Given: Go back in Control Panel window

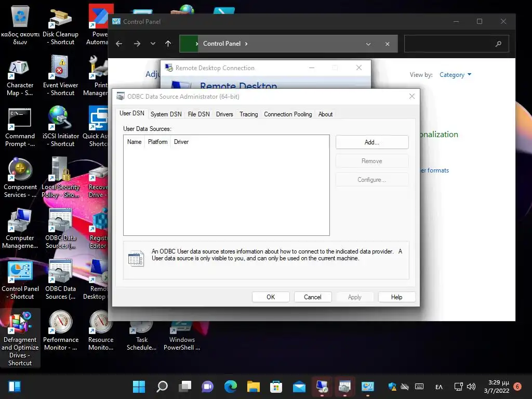Looking at the screenshot, I should 119,44.
